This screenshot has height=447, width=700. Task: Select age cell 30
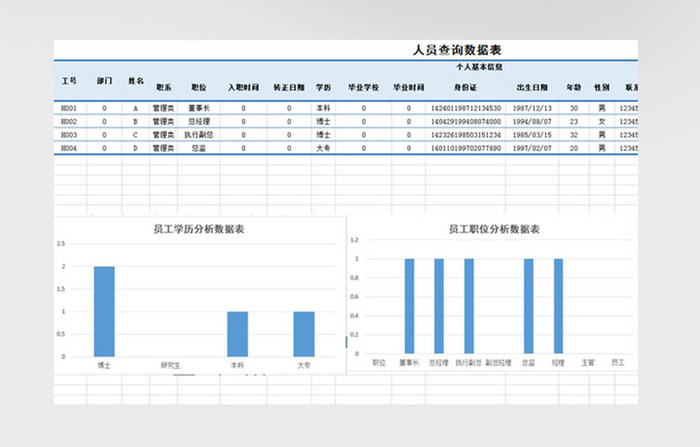pyautogui.click(x=574, y=108)
